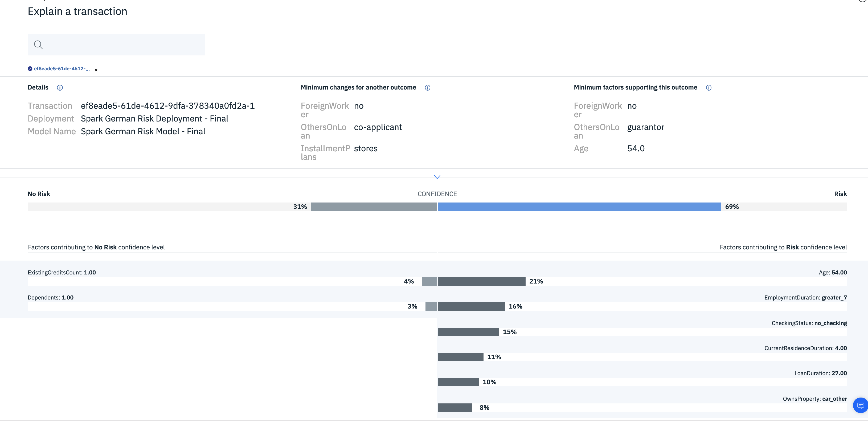Click Spark German Risk Deployment - Final

(x=154, y=119)
